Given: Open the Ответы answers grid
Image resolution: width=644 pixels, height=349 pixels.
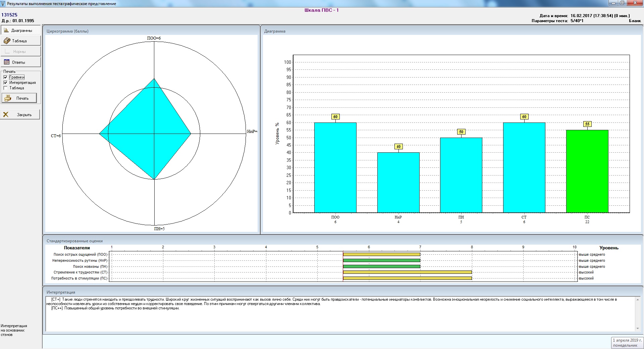Looking at the screenshot, I should pos(21,62).
